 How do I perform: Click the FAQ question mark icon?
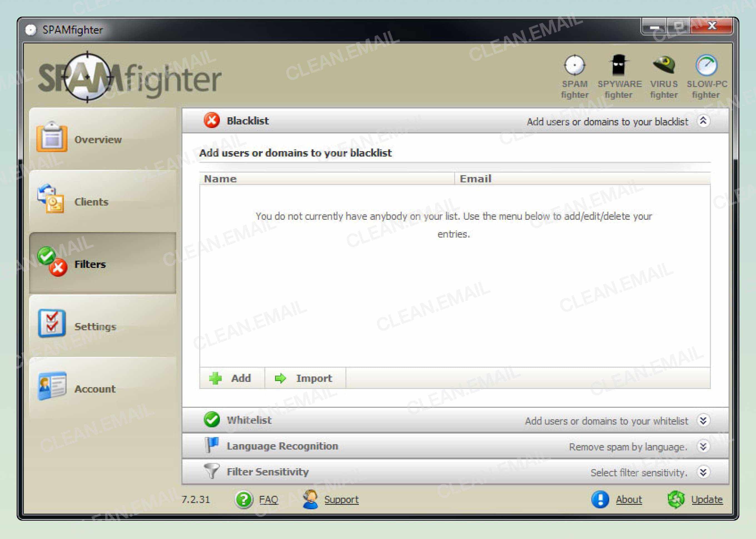(x=244, y=499)
